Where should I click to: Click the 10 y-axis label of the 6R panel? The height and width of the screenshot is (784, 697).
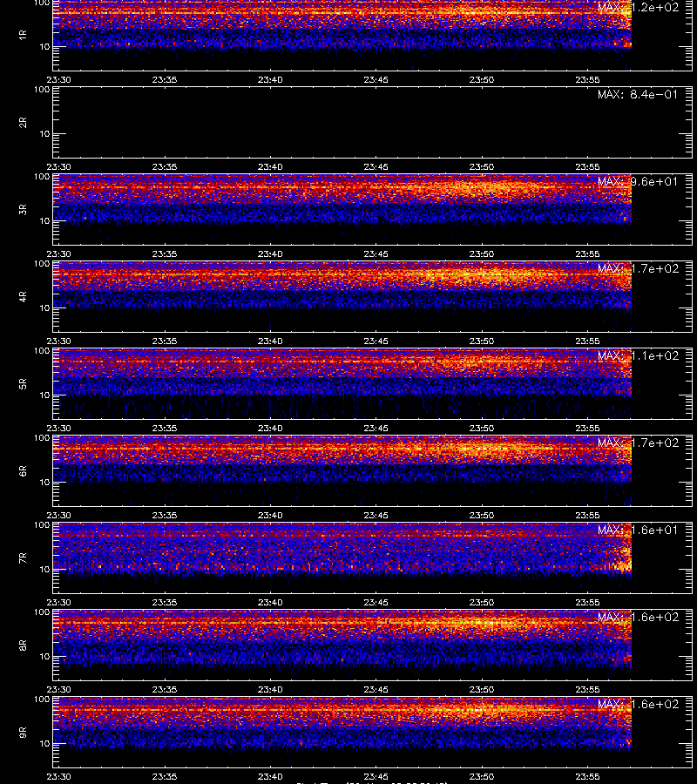point(44,482)
